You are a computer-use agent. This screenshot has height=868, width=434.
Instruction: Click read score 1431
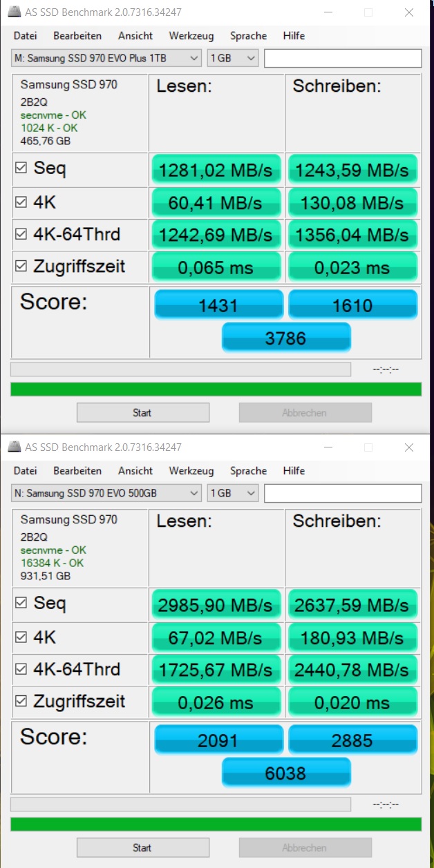click(x=218, y=305)
